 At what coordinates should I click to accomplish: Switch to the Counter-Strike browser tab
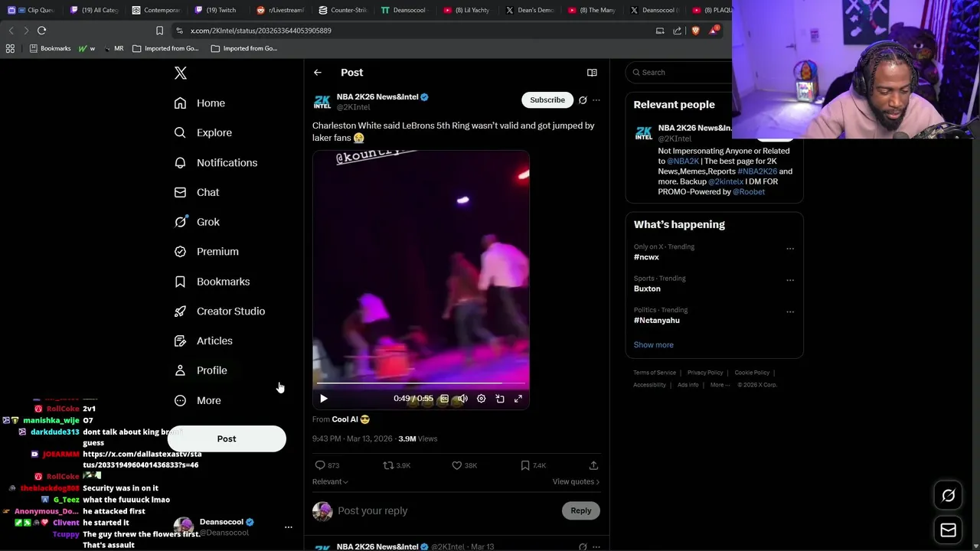pos(343,10)
